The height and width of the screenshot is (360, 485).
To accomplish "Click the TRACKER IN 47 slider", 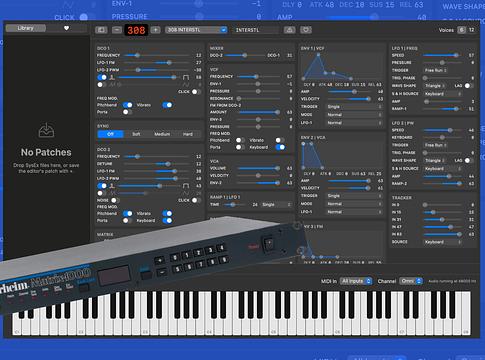I will pos(441,227).
